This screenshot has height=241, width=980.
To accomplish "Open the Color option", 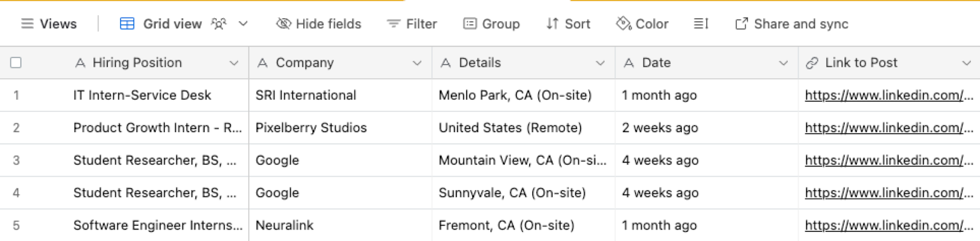I will pos(642,24).
